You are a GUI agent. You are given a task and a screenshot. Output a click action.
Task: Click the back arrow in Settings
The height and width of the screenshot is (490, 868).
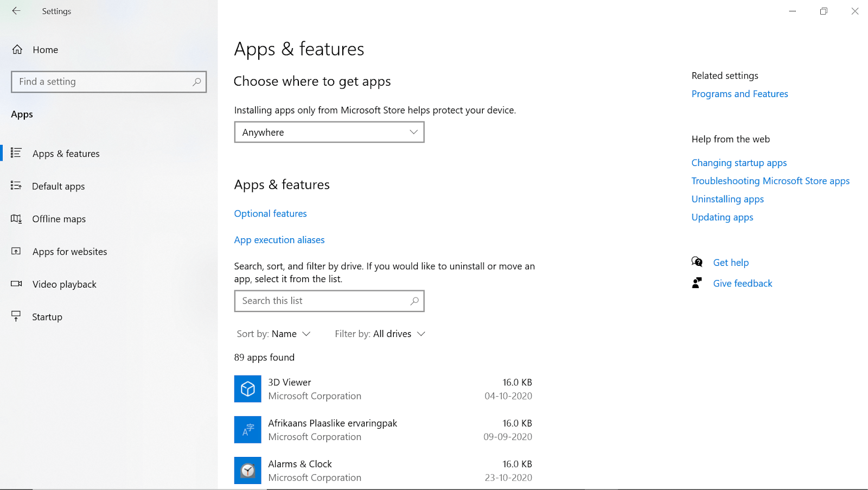tap(16, 11)
